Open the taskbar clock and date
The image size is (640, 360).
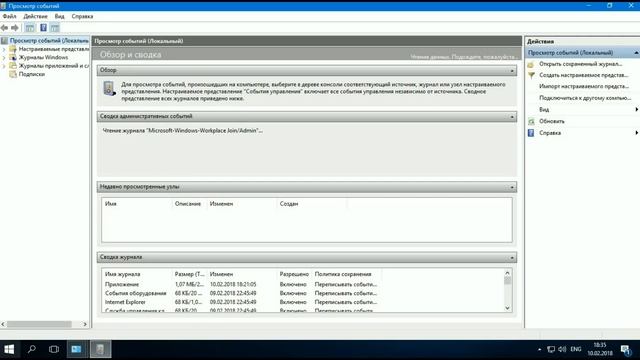click(600, 349)
